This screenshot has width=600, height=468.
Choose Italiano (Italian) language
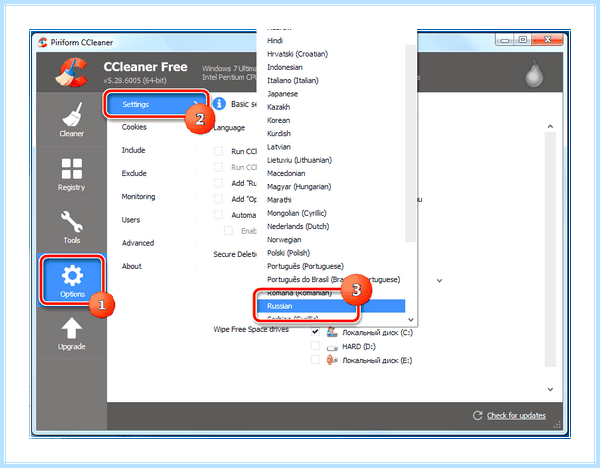tap(293, 80)
